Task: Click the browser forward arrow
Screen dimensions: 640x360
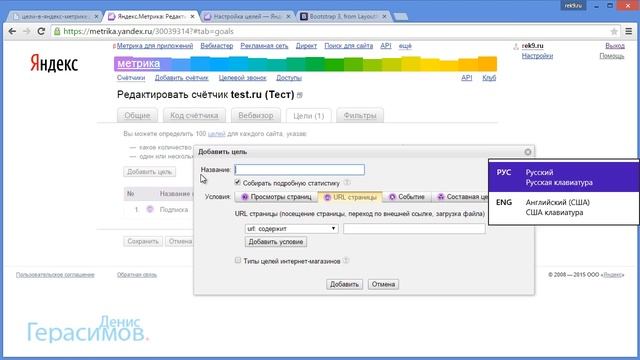Action: tap(27, 31)
